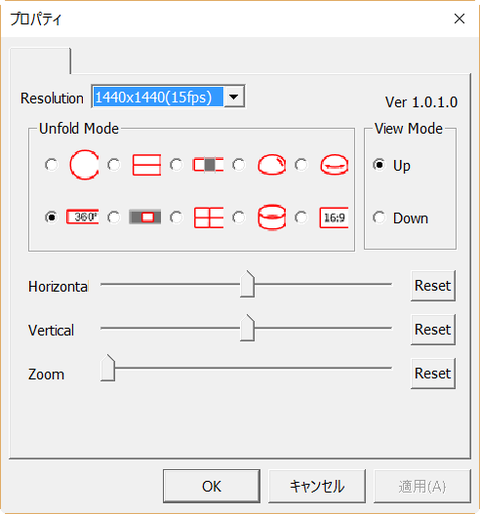Click the Ver 1.0.1.0 version text
This screenshot has height=514, width=480.
click(x=421, y=102)
